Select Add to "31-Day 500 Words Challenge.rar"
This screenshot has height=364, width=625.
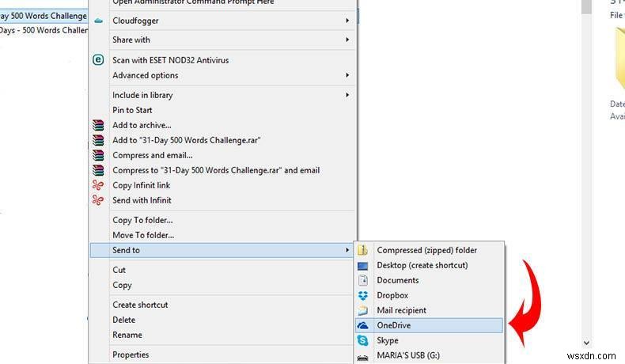[222, 140]
